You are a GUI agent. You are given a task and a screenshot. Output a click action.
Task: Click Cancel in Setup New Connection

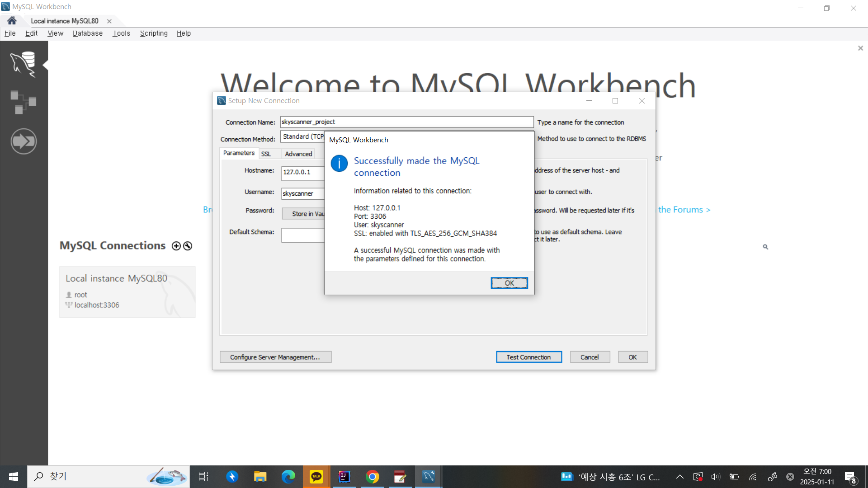coord(590,357)
